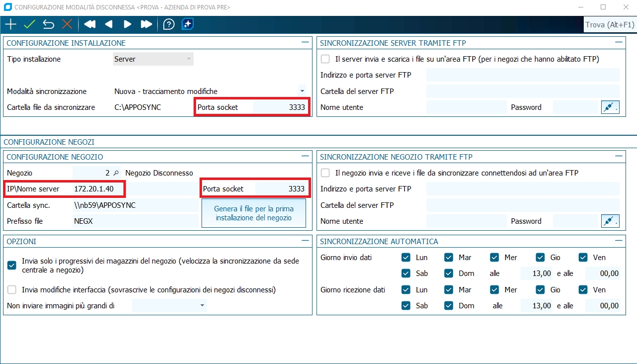Confirm changes with the green checkmark
The width and height of the screenshot is (637, 364).
tap(29, 24)
